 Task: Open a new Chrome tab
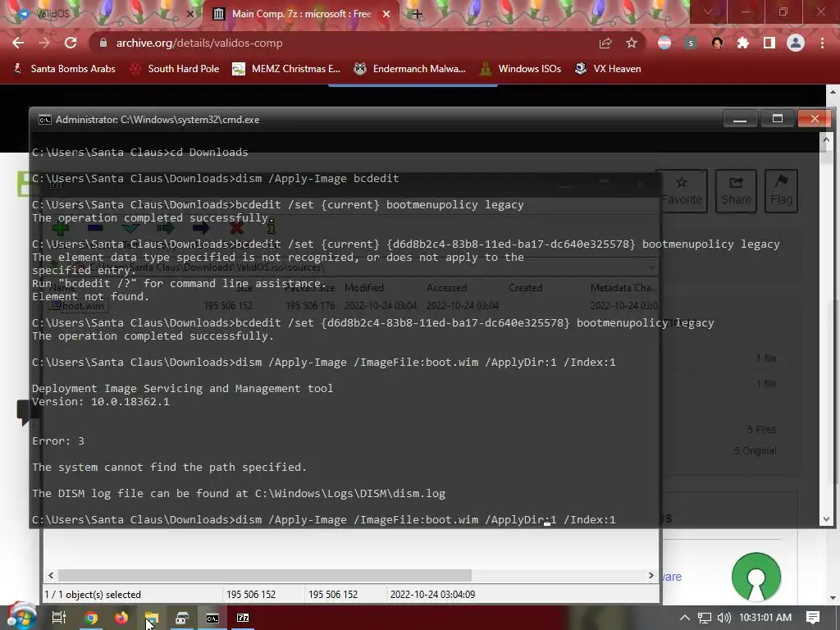point(417,14)
